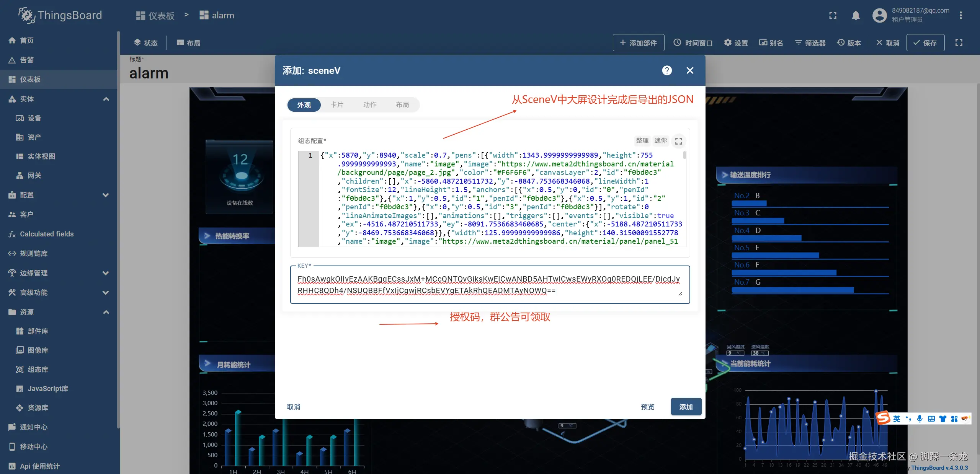
Task: Click the 预览 preview button
Action: pyautogui.click(x=648, y=407)
